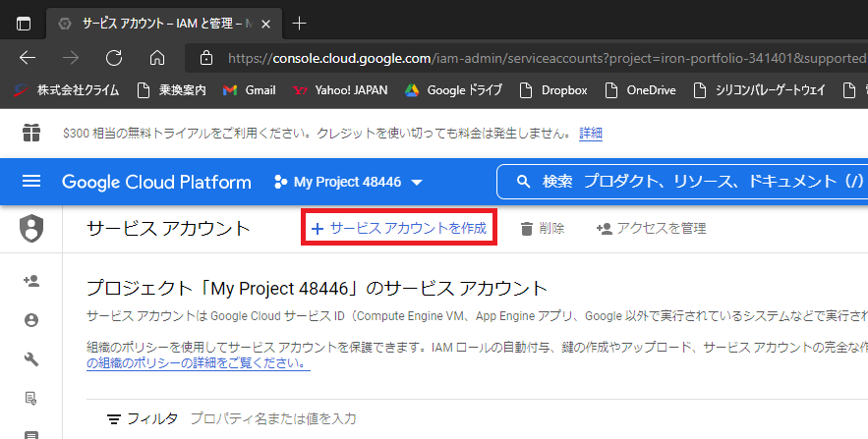
Task: Open the Gmail bookmark
Action: pos(249,90)
